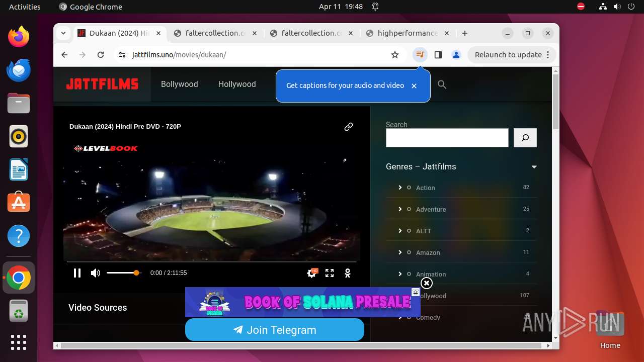Click Relaunch to update button

[x=508, y=55]
